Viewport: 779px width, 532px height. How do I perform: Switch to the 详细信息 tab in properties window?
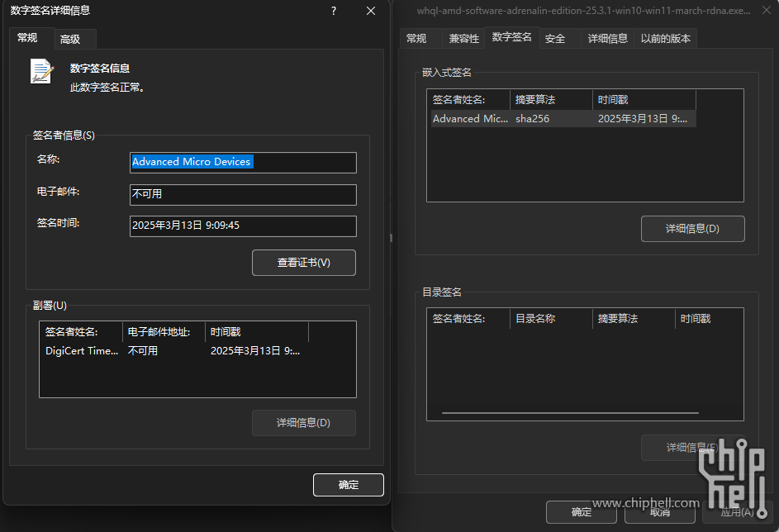[608, 39]
